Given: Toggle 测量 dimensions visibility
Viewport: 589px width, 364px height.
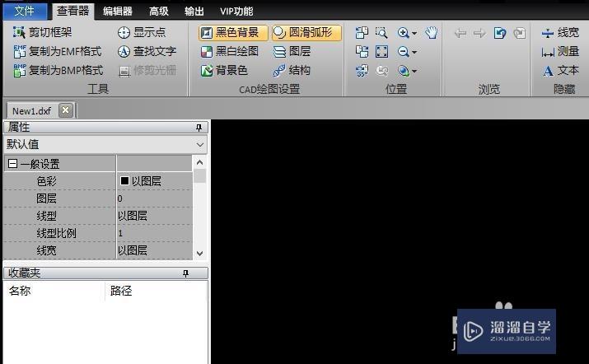Looking at the screenshot, I should (x=560, y=51).
